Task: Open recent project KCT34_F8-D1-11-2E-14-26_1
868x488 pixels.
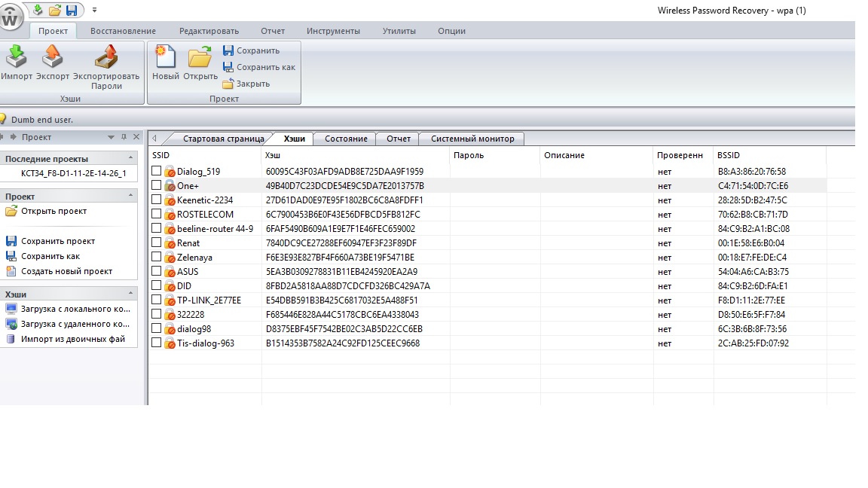Action: click(73, 173)
